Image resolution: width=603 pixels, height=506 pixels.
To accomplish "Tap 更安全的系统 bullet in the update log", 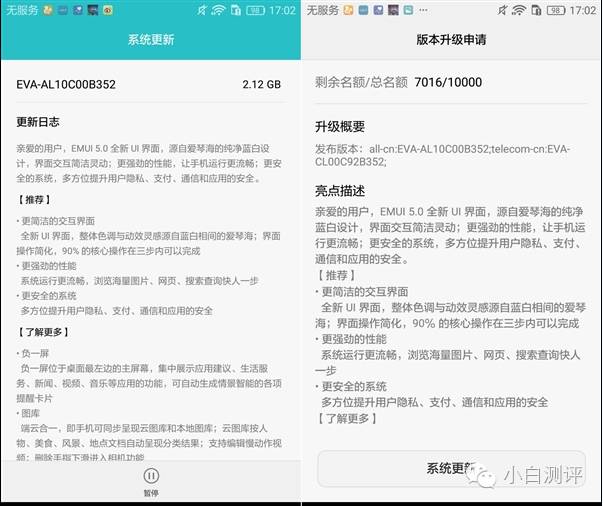I will coord(46,296).
